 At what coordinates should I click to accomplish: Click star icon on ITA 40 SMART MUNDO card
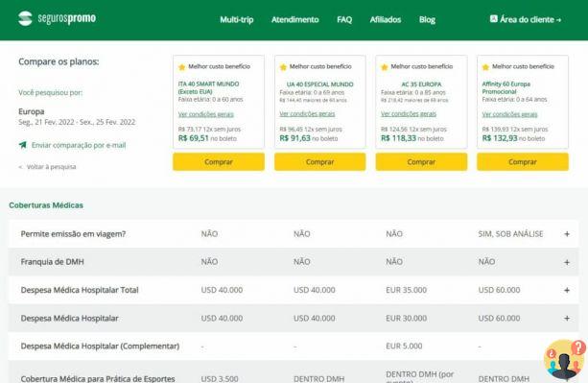[182, 67]
